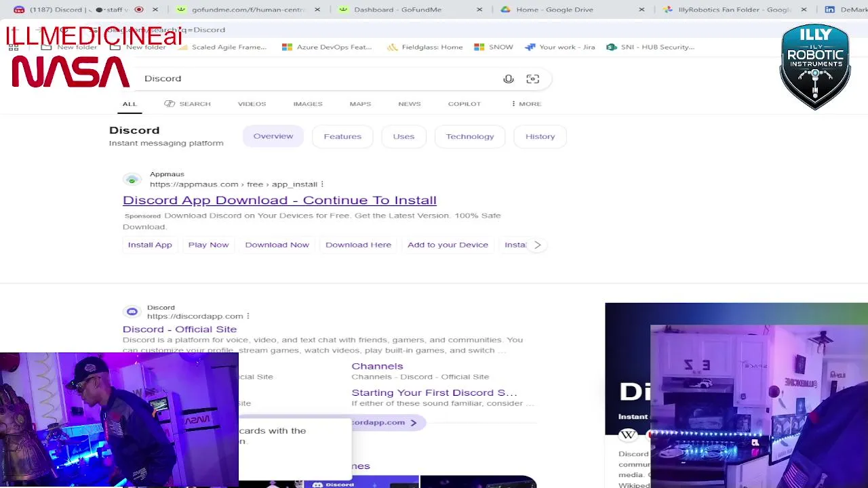The width and height of the screenshot is (868, 488).
Task: Select the Features chip
Action: click(x=342, y=136)
